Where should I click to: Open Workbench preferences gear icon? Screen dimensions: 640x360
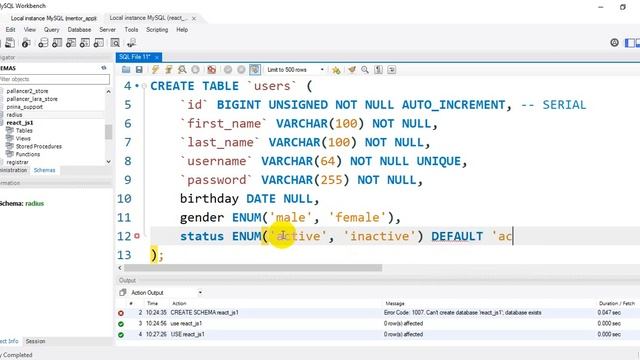tap(614, 42)
